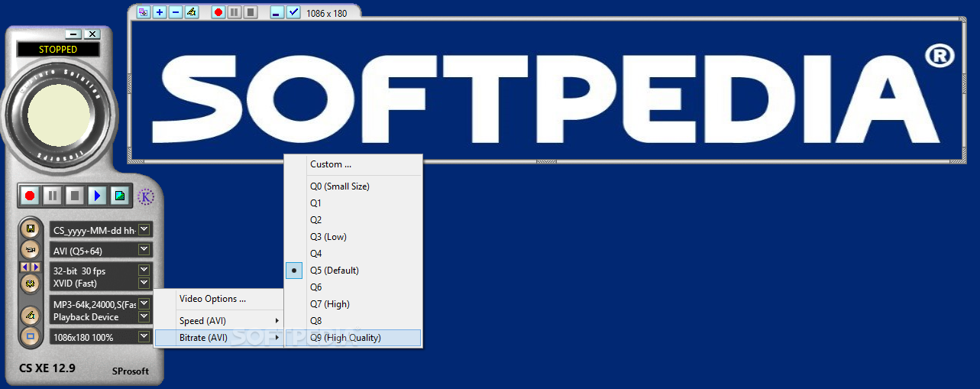Click the SProsoft label
This screenshot has height=389, width=980.
click(131, 371)
